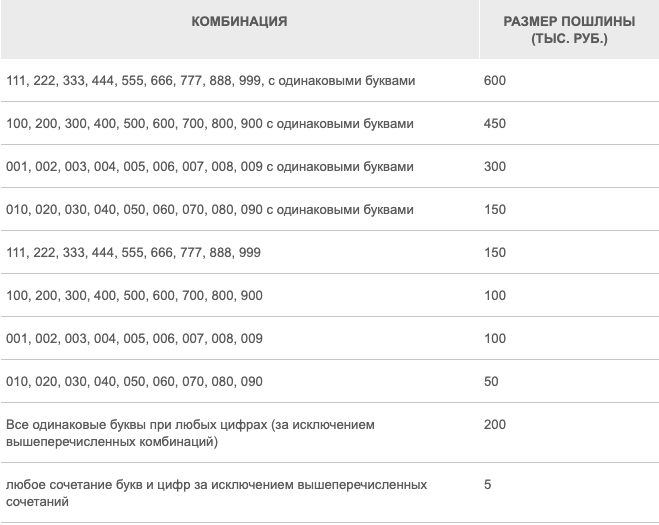Click the 150 fee beside 010–090 одинаковыми буквами
This screenshot has width=659, height=525.
tap(495, 209)
